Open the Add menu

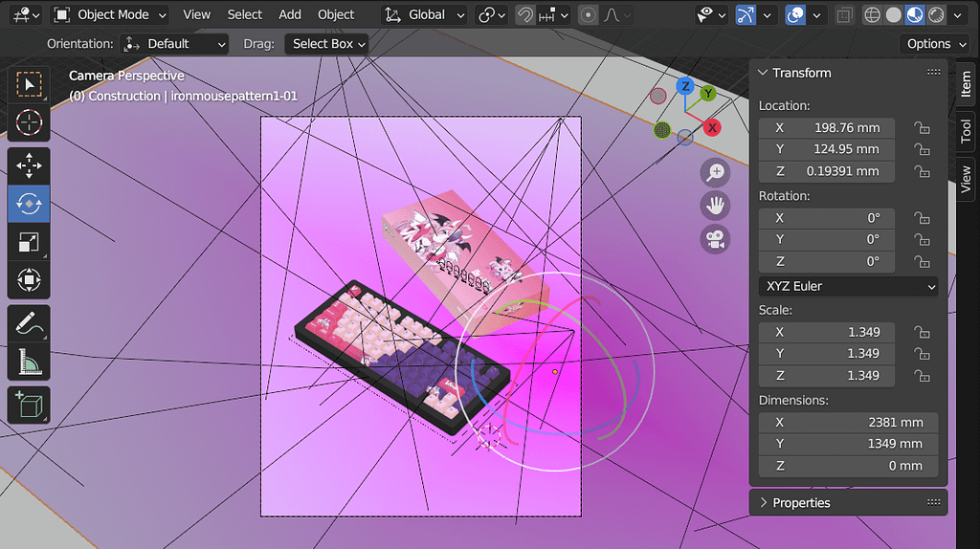pyautogui.click(x=290, y=15)
